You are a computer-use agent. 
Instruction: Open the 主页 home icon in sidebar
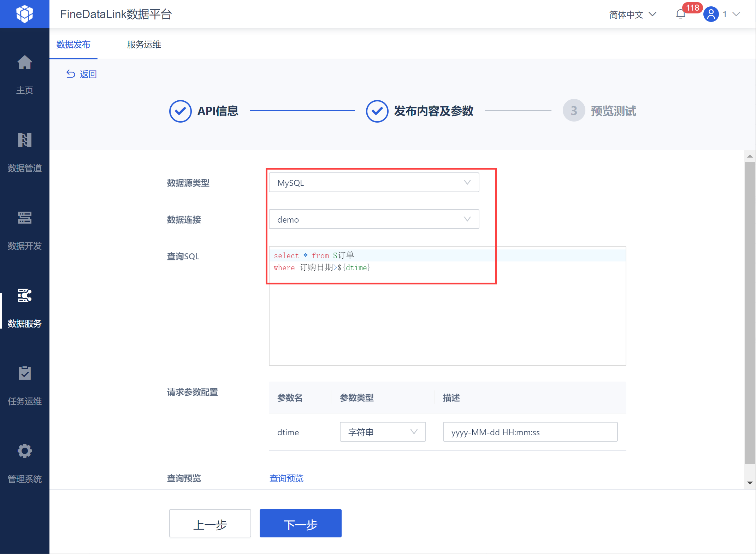pyautogui.click(x=24, y=63)
